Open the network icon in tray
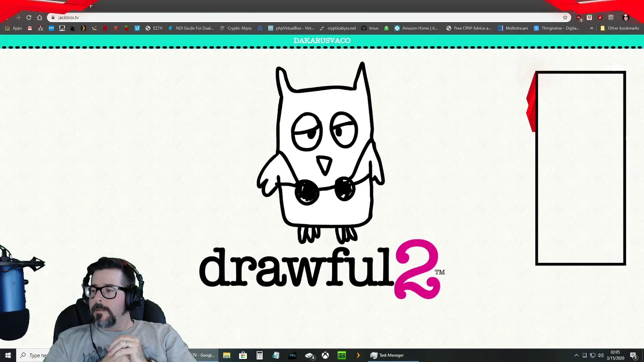Viewport: 644px width, 362px height. click(x=593, y=355)
